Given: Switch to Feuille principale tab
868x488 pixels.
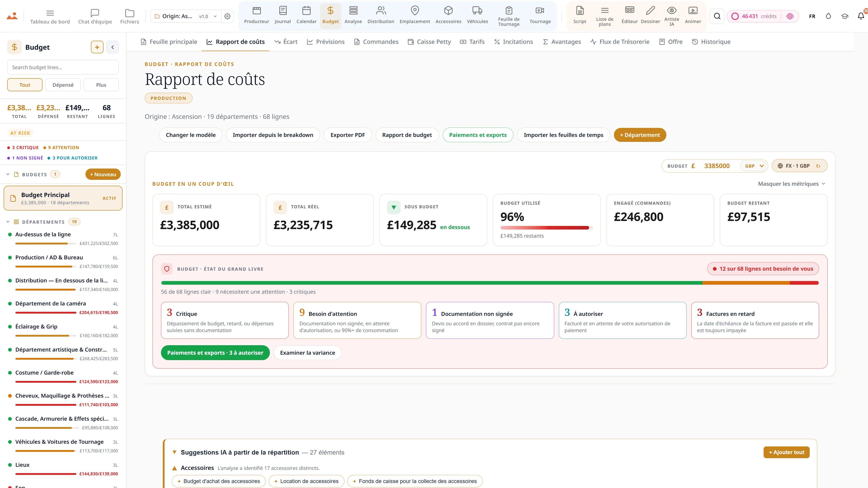Looking at the screenshot, I should pyautogui.click(x=169, y=42).
